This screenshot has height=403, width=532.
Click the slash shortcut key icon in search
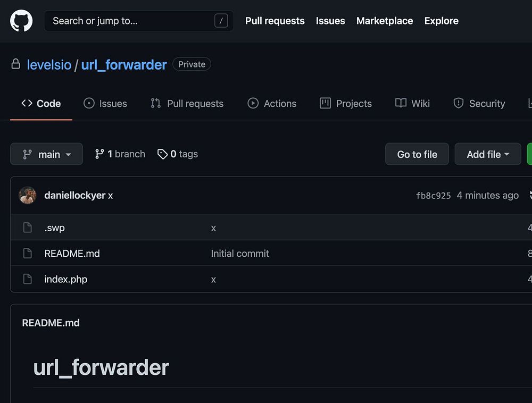[x=221, y=21]
